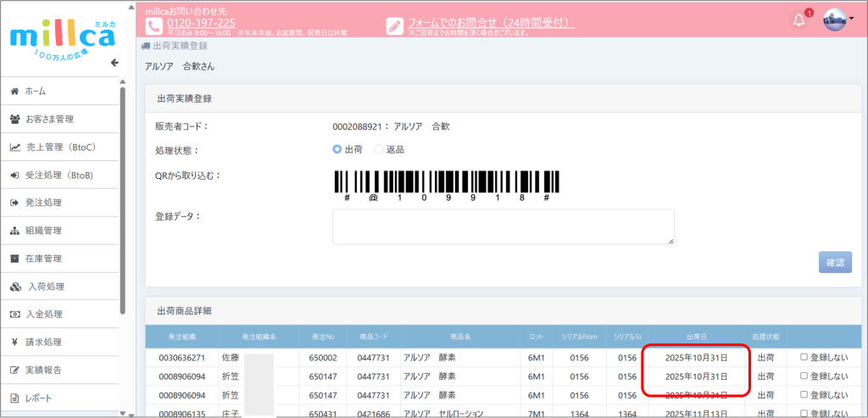Select the 出荷 radio button

pyautogui.click(x=337, y=149)
